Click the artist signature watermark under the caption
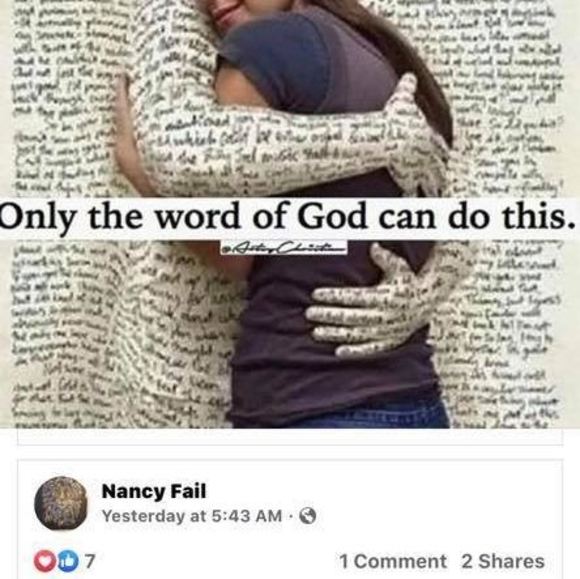The width and height of the screenshot is (580, 579). click(x=284, y=248)
